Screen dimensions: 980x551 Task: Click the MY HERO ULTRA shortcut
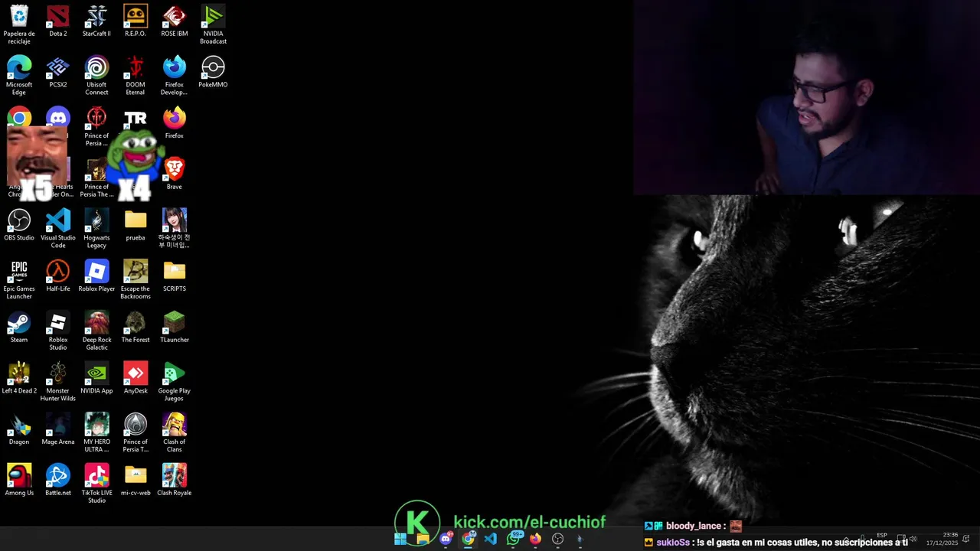pyautogui.click(x=96, y=433)
